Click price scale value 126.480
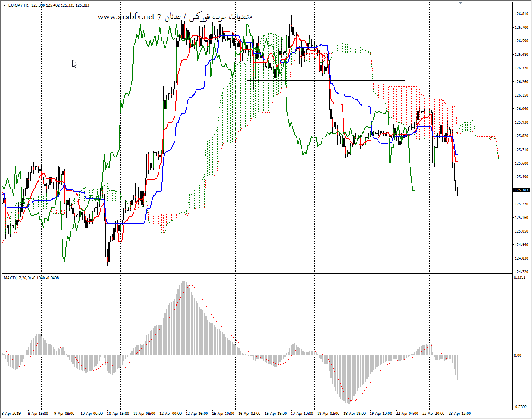This screenshot has height=419, width=532. click(521, 55)
